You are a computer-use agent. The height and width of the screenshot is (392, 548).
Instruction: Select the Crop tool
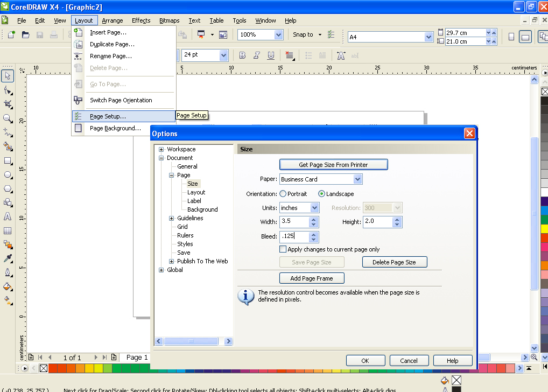[x=8, y=104]
